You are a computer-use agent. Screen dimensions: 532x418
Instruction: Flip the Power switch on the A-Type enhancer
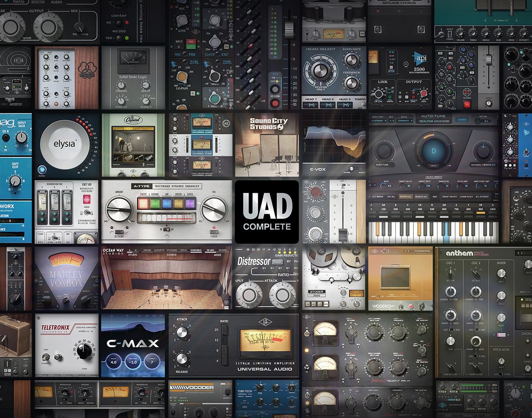pos(214,232)
